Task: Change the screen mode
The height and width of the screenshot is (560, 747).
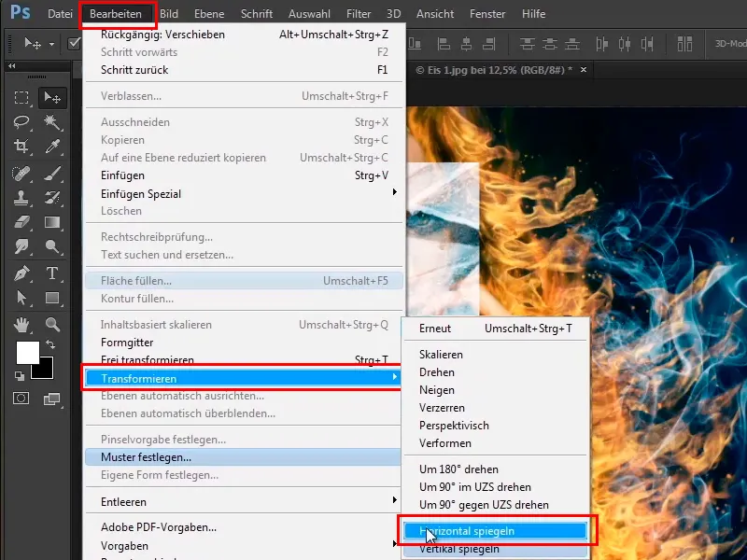Action: (x=51, y=399)
